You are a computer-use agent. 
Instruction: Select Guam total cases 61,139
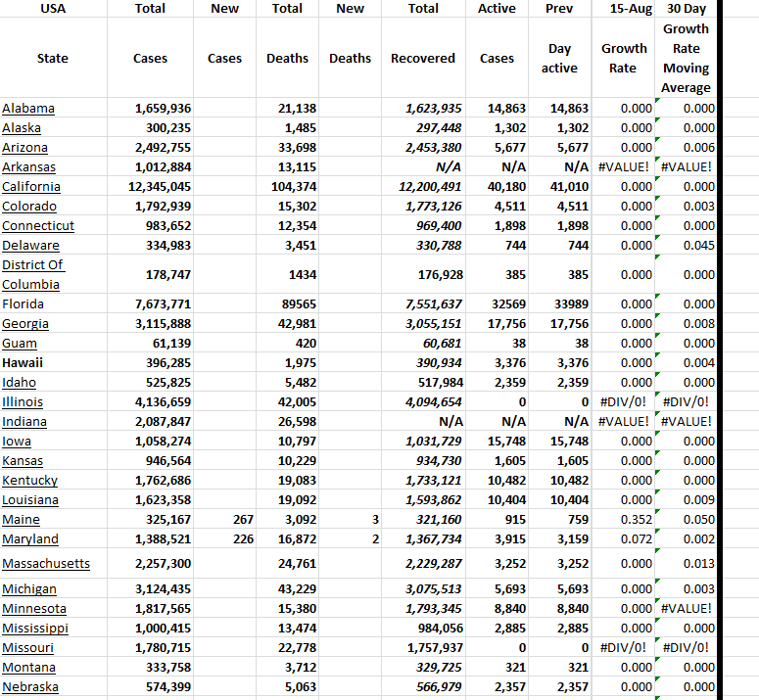[x=150, y=344]
